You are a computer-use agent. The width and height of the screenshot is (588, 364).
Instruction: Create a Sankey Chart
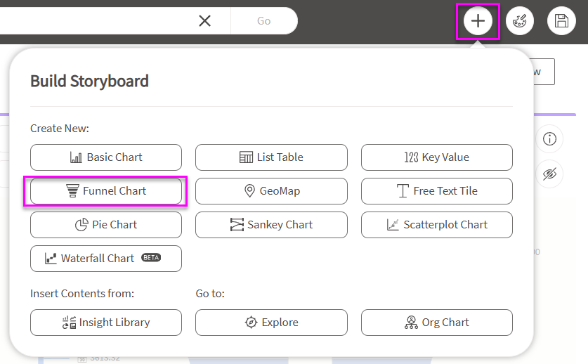tap(271, 225)
